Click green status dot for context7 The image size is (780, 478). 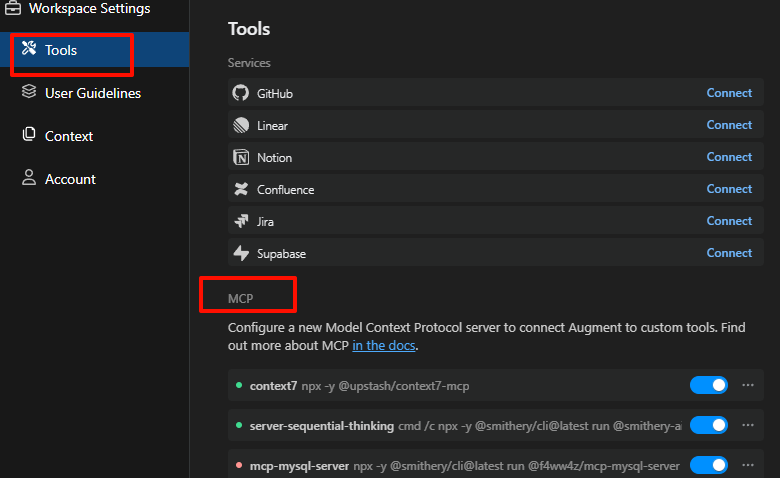239,385
